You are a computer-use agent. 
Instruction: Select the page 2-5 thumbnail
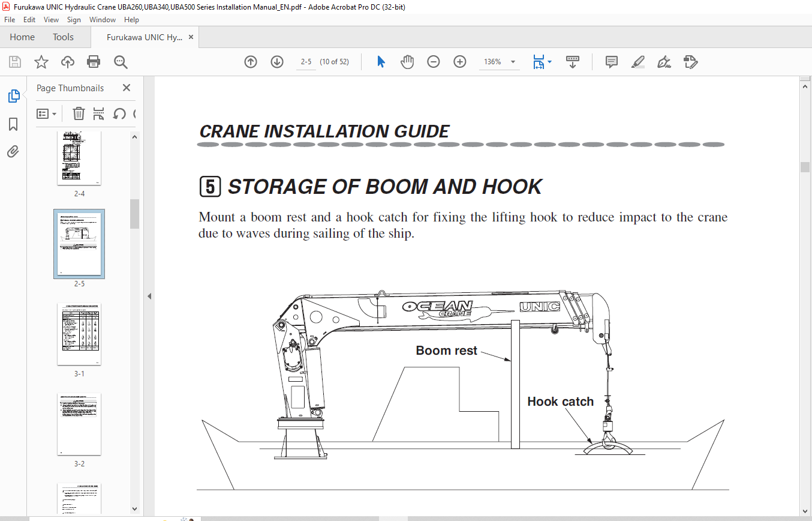point(79,244)
